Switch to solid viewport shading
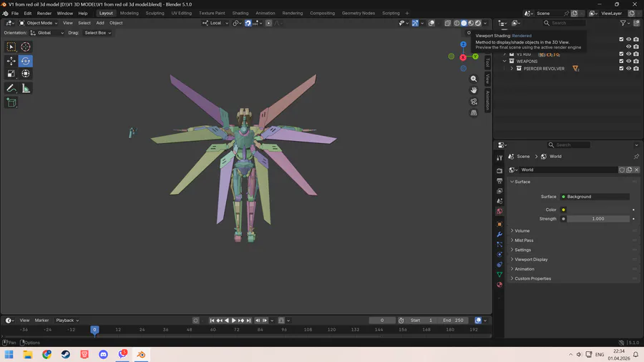The image size is (644, 362). click(x=464, y=23)
